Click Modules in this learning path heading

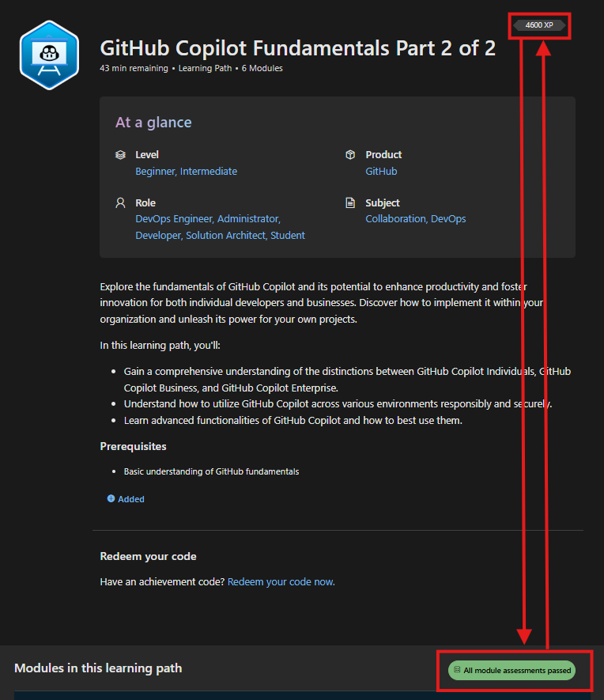point(98,668)
